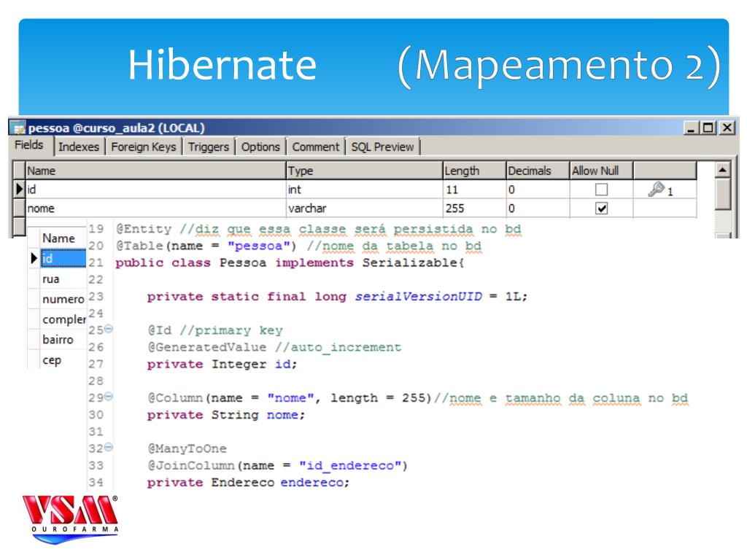Open the Fields tab
Viewport: 747px width, 560px height.
pos(30,145)
